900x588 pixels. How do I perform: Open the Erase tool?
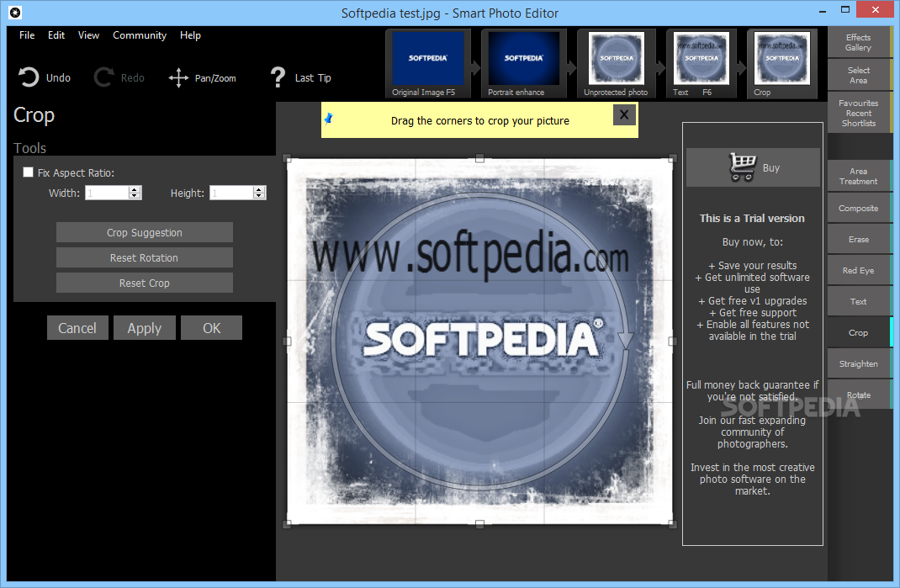pos(859,240)
